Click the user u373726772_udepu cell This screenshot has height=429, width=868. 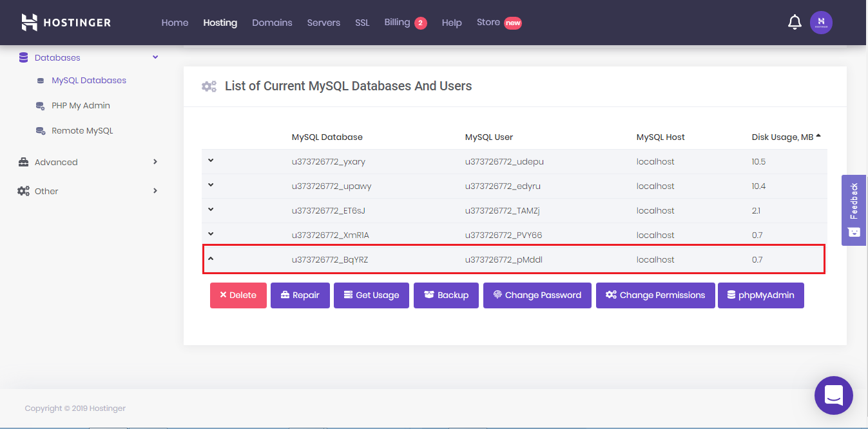coord(505,162)
